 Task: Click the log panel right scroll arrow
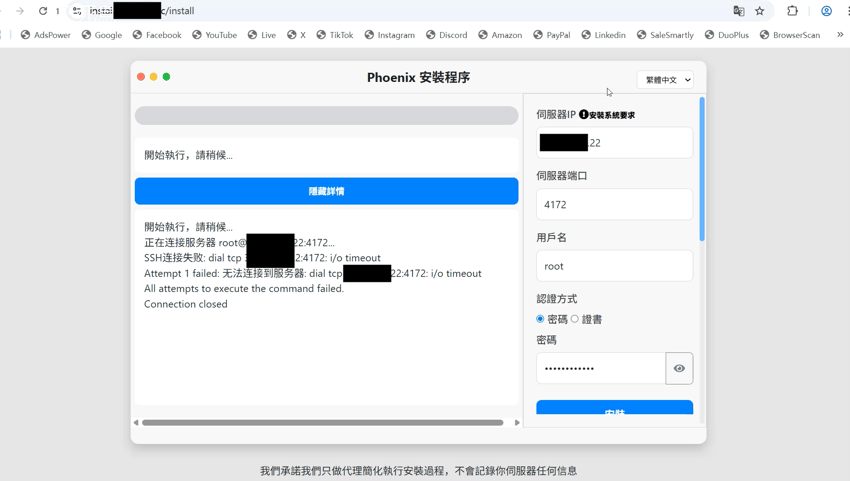[x=517, y=422]
